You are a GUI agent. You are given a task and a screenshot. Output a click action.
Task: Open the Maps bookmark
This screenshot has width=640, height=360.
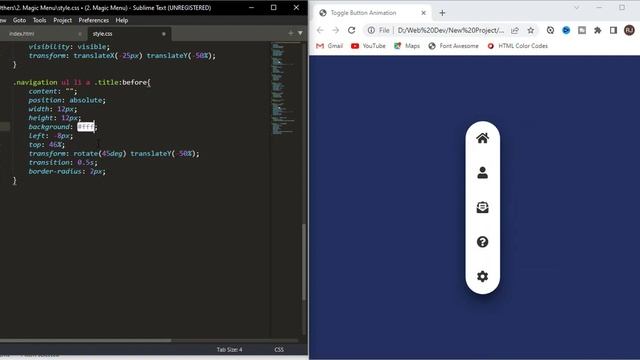click(407, 46)
